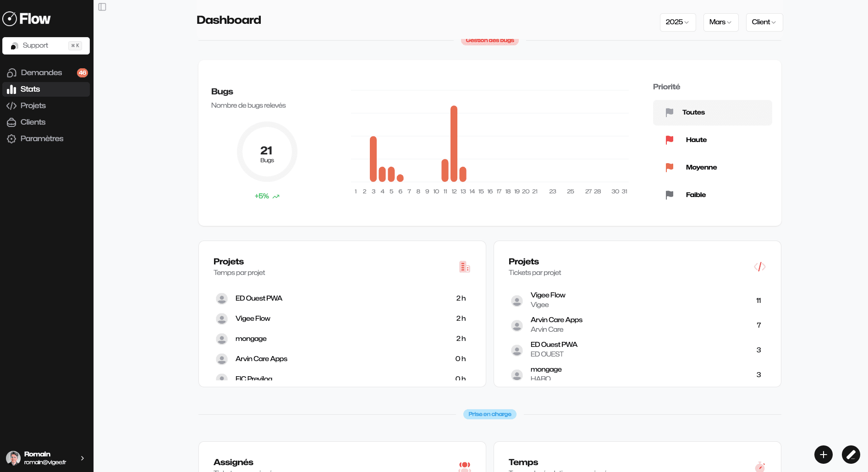This screenshot has width=868, height=472.
Task: Open ED Ouest PWA ticket row, ED OUEST
Action: [x=637, y=350]
